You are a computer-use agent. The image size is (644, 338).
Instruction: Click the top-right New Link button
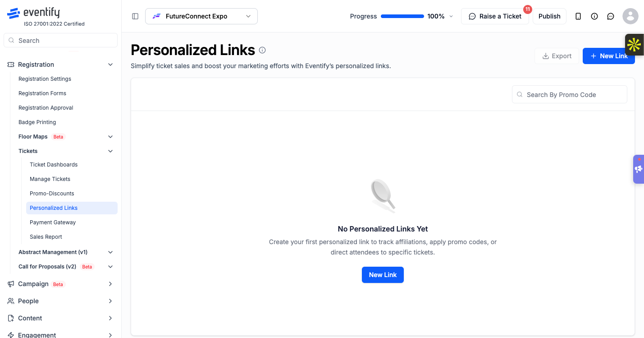[608, 56]
